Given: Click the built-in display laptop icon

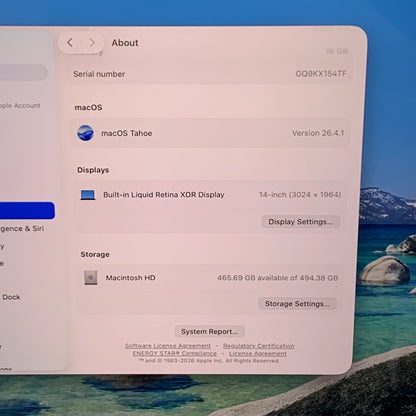Looking at the screenshot, I should click(x=88, y=195).
